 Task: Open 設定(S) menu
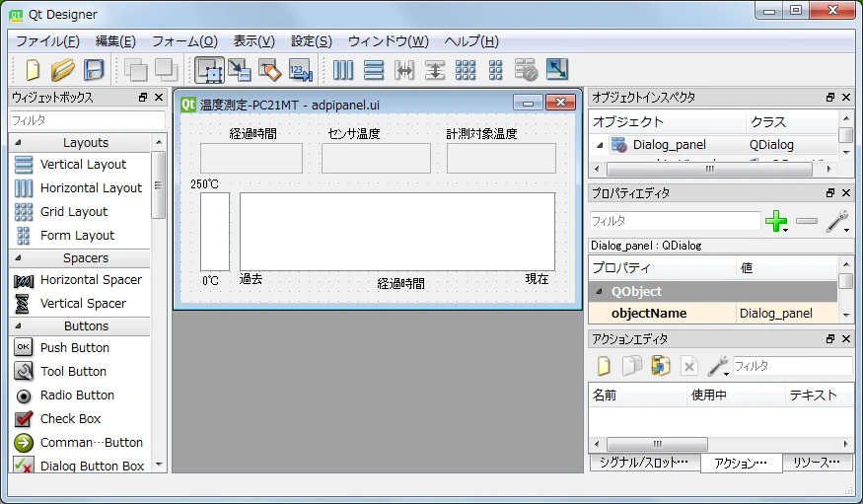[x=312, y=41]
